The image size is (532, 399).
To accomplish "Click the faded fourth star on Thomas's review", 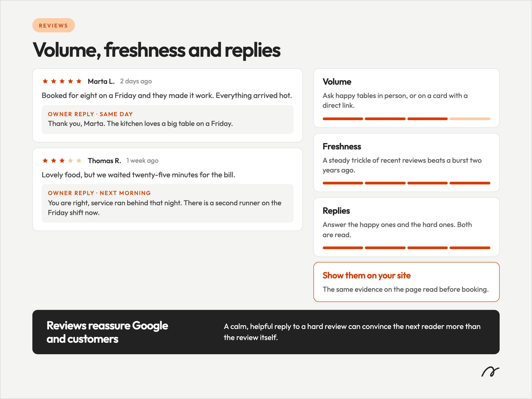I will tap(70, 160).
